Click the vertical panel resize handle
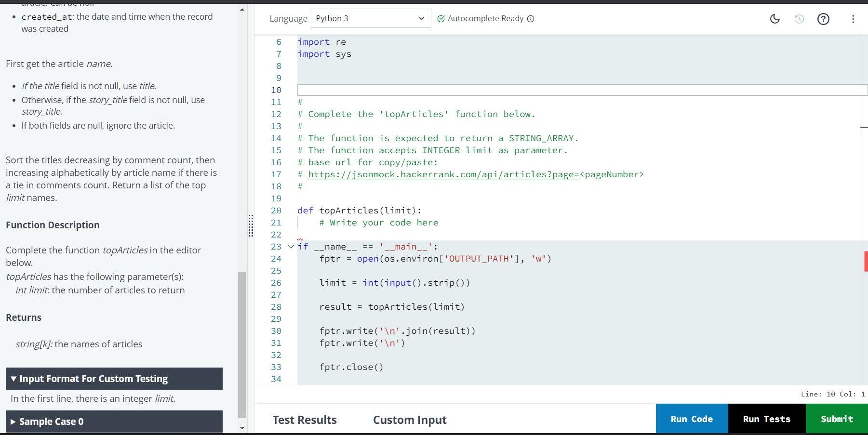Screen dimensions: 868x435 pos(251,225)
